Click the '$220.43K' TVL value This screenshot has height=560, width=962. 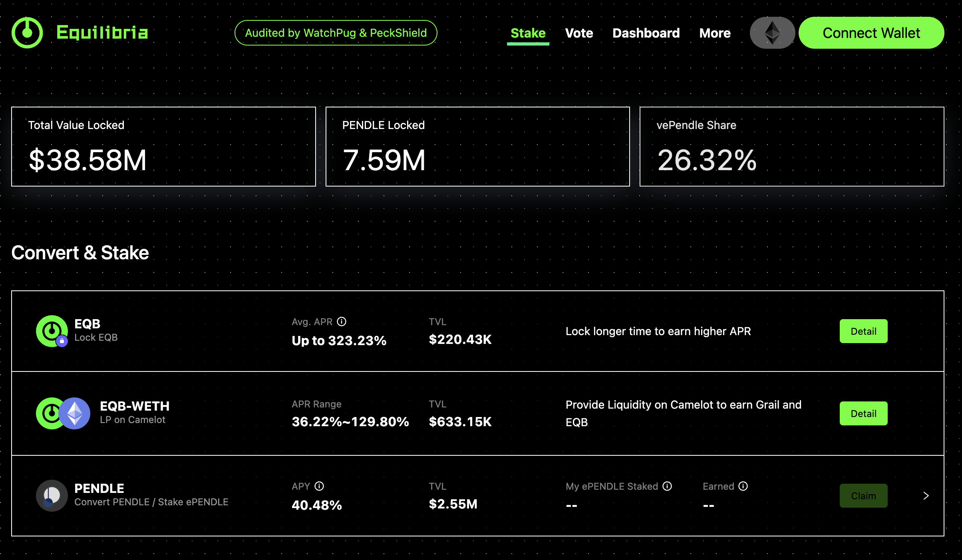pos(460,340)
